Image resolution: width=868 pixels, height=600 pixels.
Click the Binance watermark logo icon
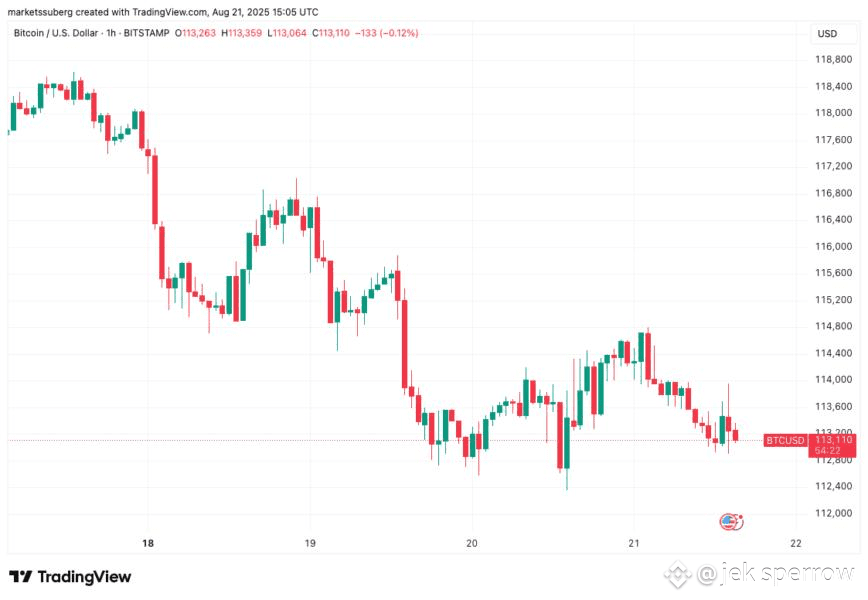(x=677, y=575)
